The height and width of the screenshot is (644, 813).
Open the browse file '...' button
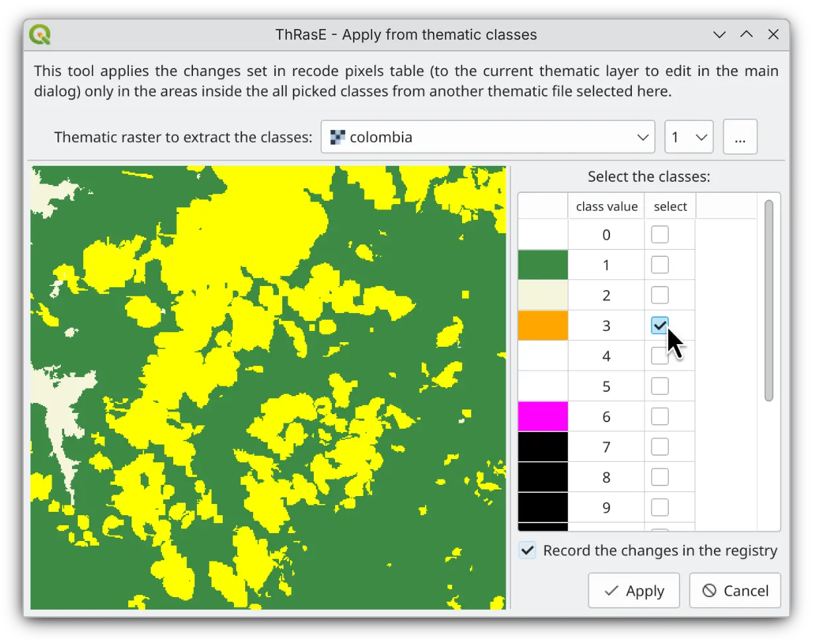(x=740, y=137)
